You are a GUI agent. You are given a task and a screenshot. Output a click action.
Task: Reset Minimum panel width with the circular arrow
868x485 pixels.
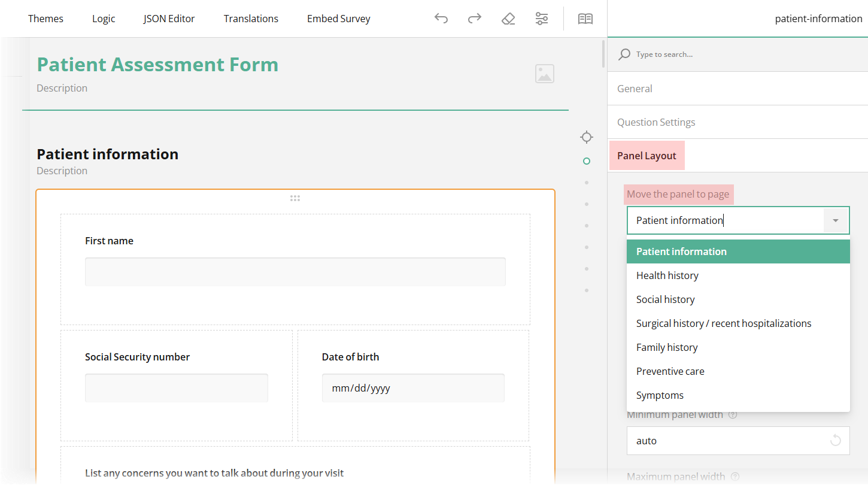[836, 441]
